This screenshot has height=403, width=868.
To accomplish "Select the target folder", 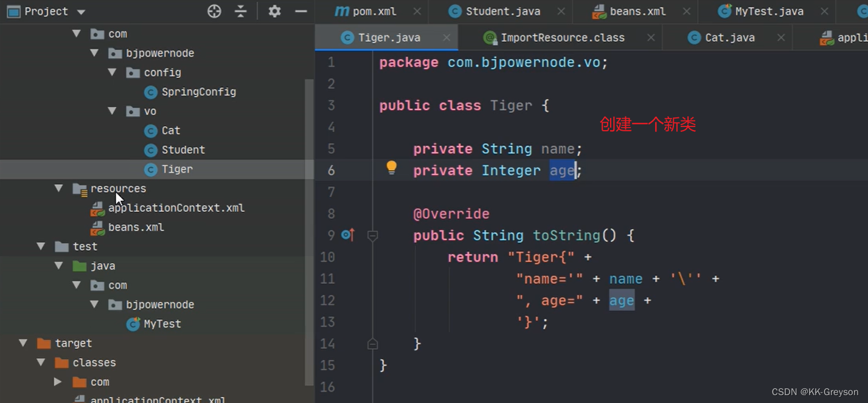I will 64,343.
